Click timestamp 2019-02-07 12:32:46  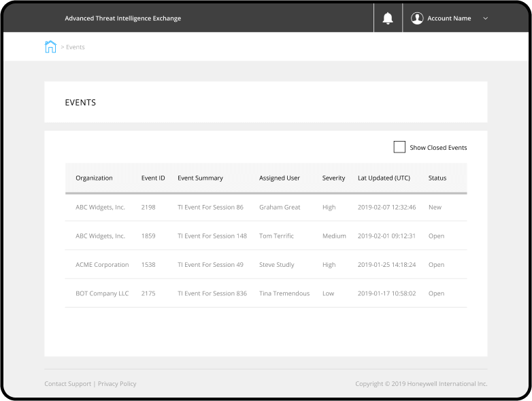point(386,207)
